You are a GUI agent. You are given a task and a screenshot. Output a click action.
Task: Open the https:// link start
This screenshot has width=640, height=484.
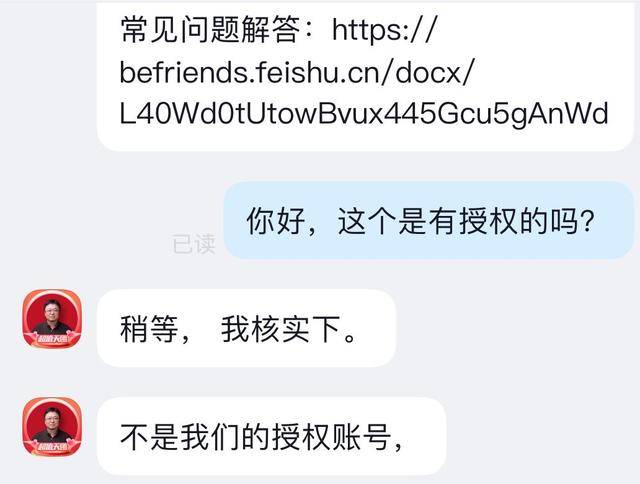[384, 31]
